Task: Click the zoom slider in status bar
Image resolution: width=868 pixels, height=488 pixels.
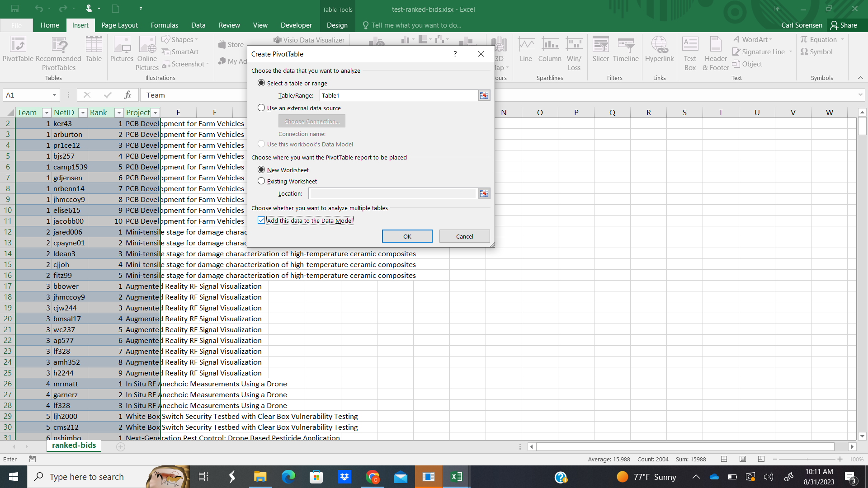Action: [x=807, y=459]
